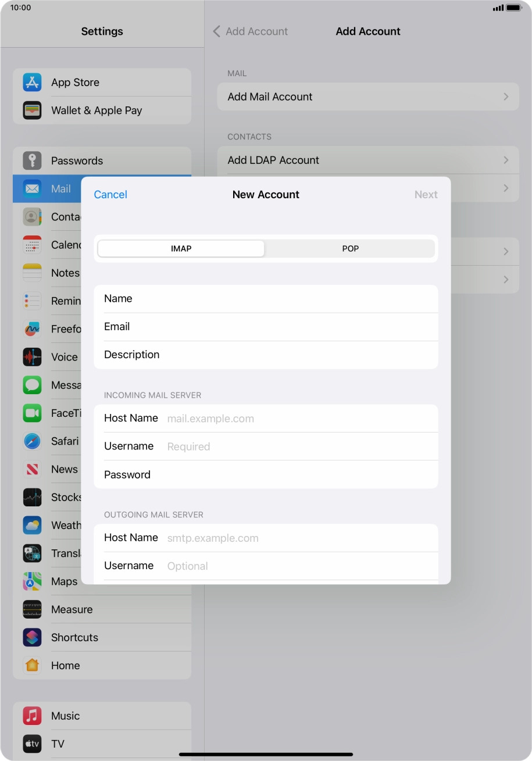
Task: Select the IMAP tab
Action: 181,248
